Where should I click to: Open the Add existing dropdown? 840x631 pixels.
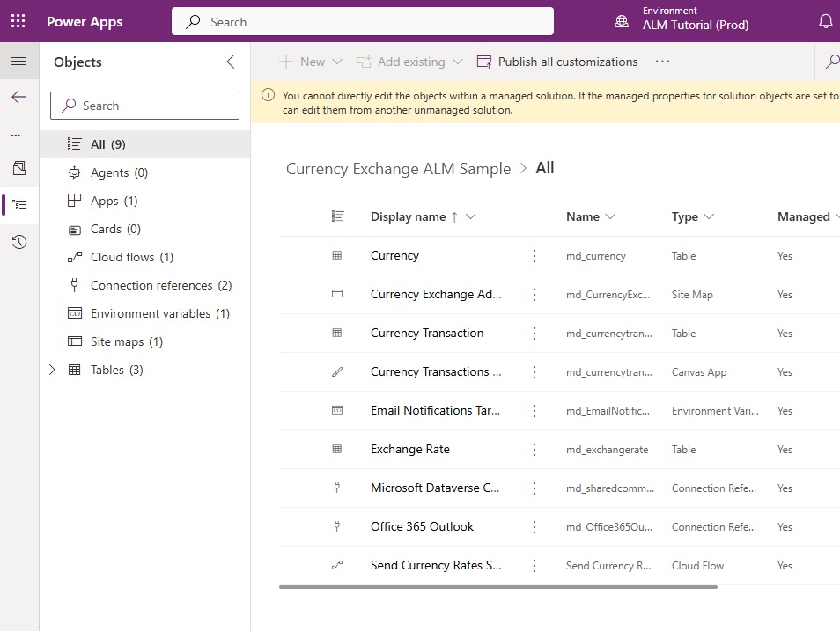click(x=409, y=62)
